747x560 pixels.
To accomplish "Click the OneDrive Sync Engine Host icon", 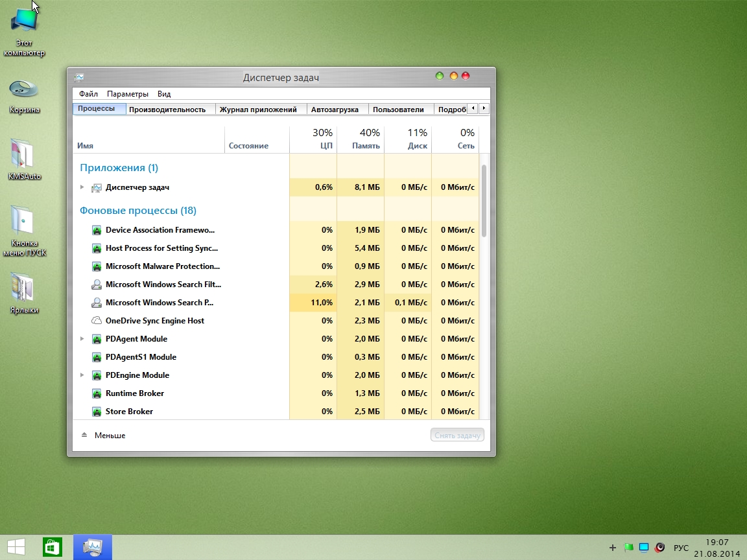I will 97,321.
